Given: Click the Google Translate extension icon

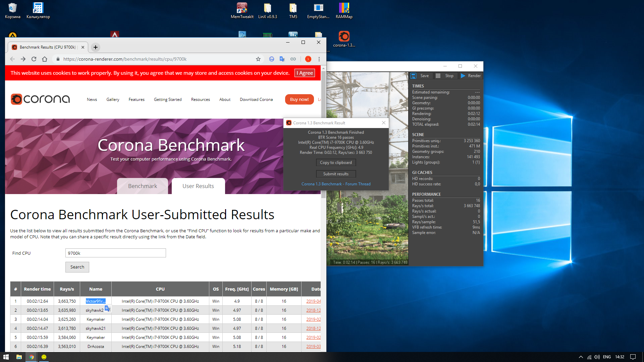Looking at the screenshot, I should point(282,59).
